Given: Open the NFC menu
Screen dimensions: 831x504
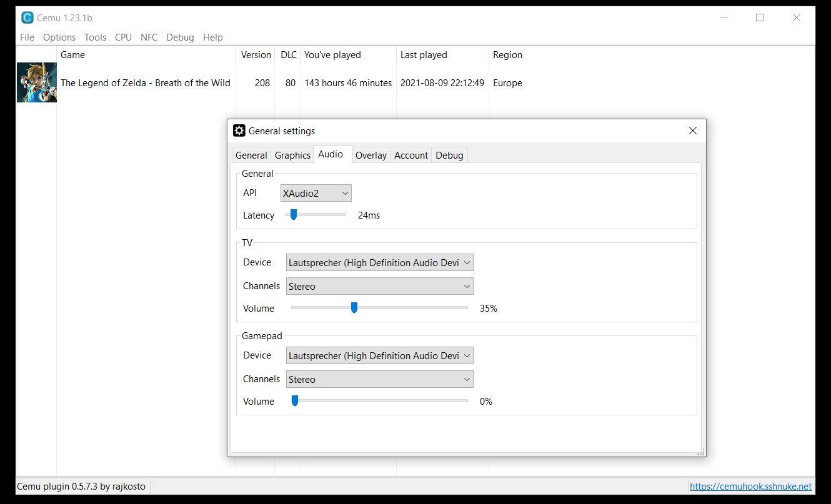Looking at the screenshot, I should click(149, 37).
